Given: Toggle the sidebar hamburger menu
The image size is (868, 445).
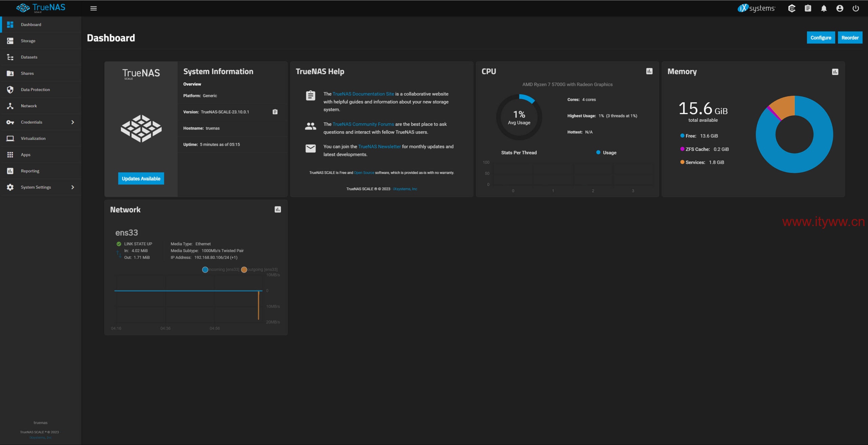Looking at the screenshot, I should (x=94, y=8).
